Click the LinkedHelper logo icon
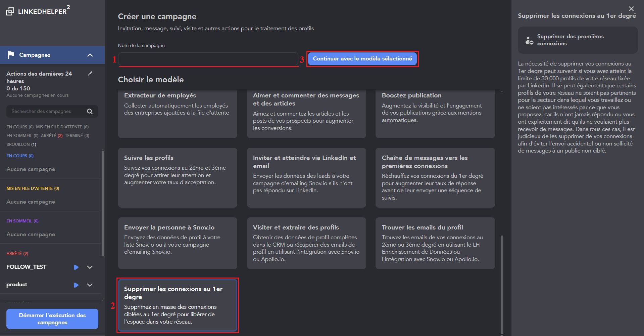 tap(10, 11)
